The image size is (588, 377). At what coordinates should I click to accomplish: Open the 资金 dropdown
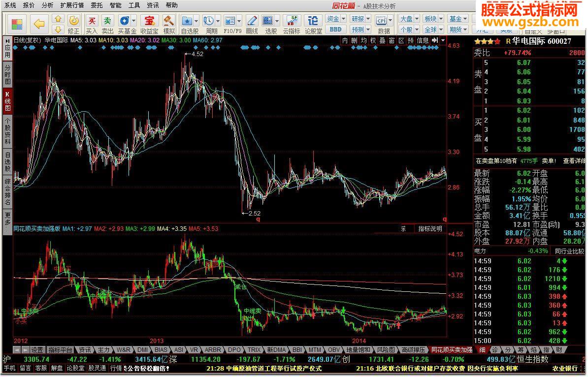pyautogui.click(x=336, y=19)
